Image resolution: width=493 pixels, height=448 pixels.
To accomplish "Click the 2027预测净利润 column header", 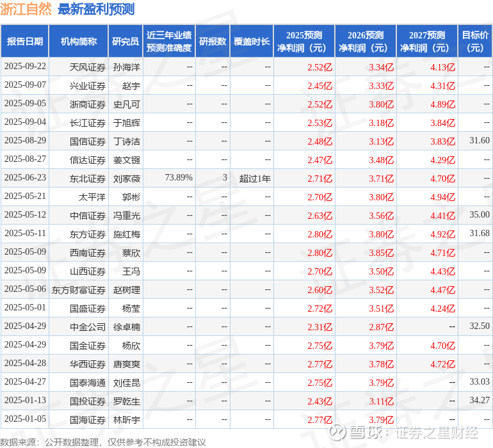I will click(x=427, y=41).
